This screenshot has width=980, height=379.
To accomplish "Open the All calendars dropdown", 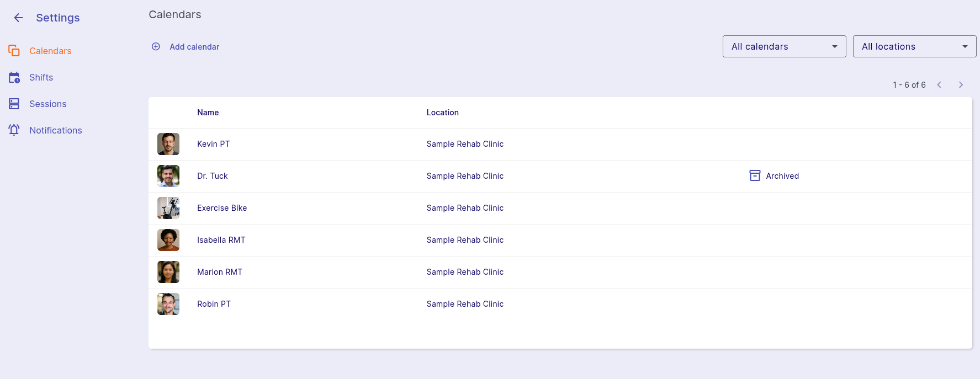I will click(x=784, y=46).
